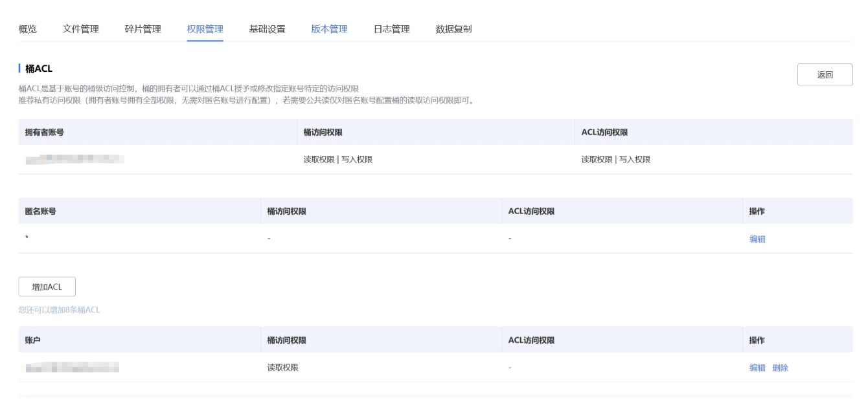
Task: Click the 返回 button
Action: (825, 74)
